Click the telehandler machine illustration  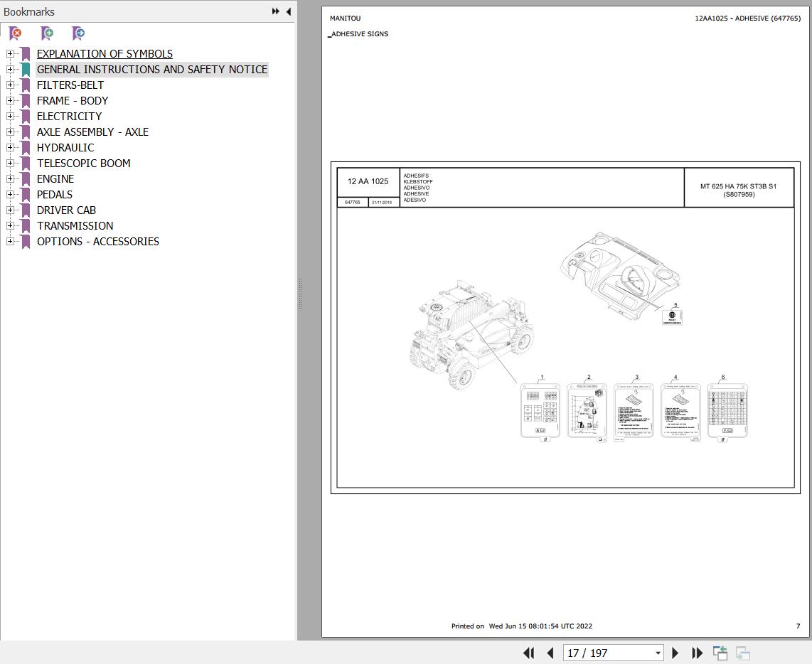point(471,335)
